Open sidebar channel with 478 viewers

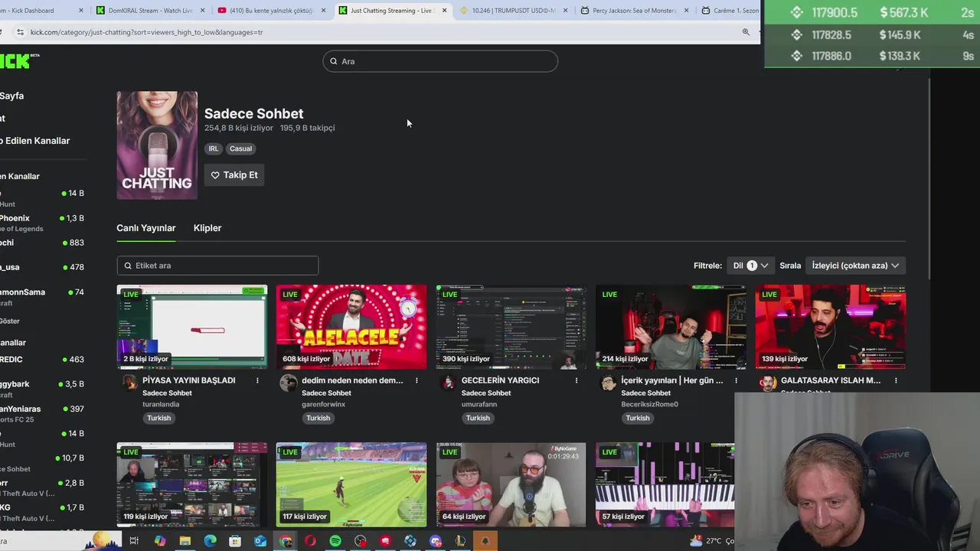point(42,267)
